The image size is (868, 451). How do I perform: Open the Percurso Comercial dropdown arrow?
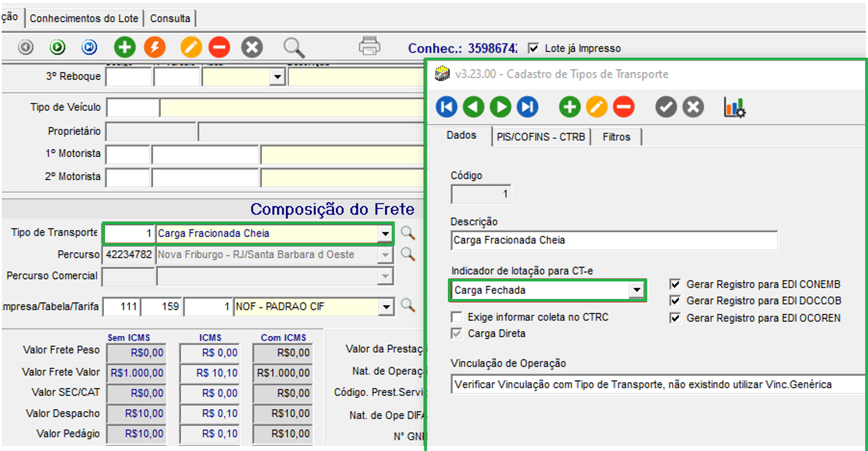pos(385,276)
